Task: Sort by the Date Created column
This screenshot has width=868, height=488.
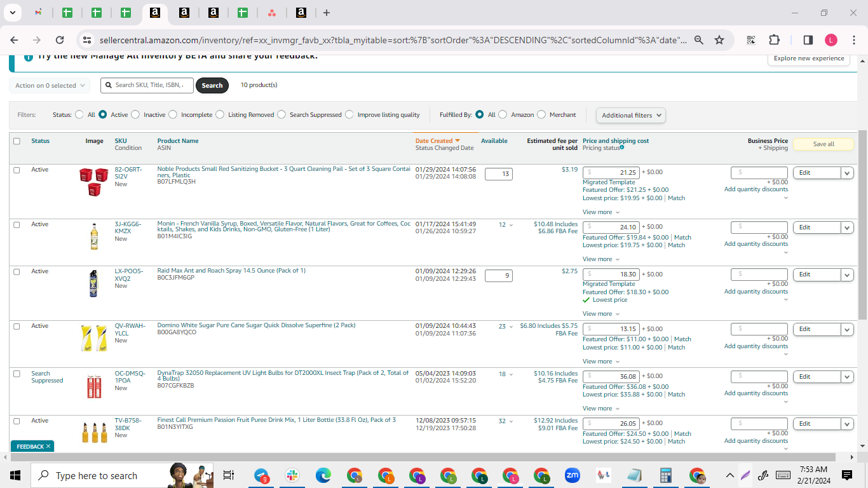Action: tap(437, 141)
